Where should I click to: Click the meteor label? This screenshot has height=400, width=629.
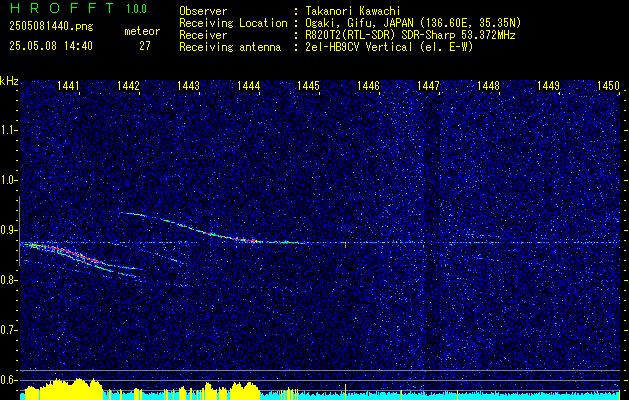pos(142,31)
